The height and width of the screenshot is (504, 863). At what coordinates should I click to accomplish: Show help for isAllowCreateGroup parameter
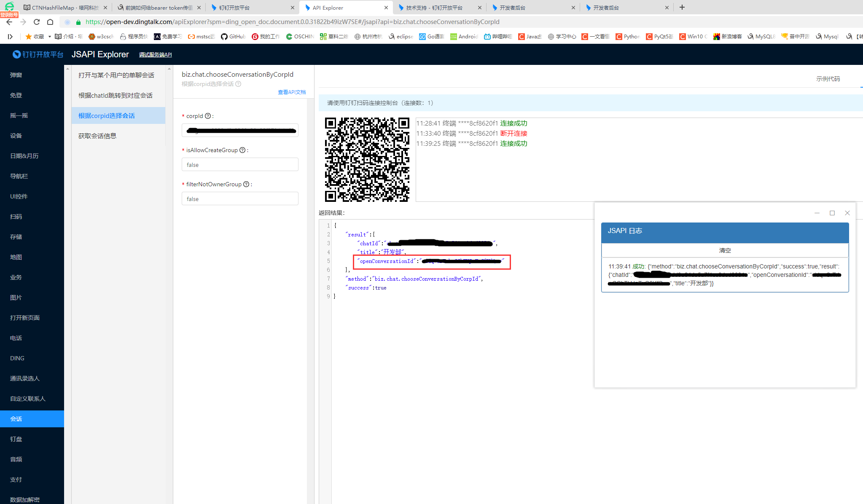tap(242, 150)
